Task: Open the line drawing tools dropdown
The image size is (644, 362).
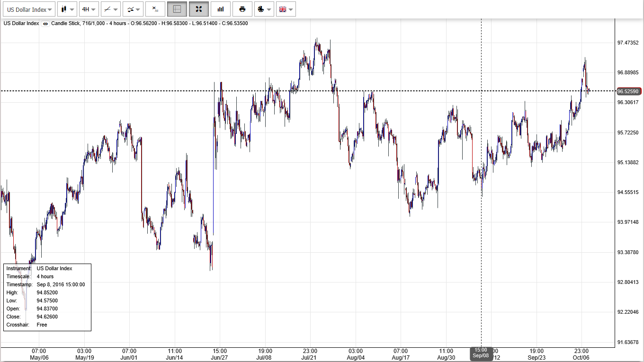Action: point(111,9)
